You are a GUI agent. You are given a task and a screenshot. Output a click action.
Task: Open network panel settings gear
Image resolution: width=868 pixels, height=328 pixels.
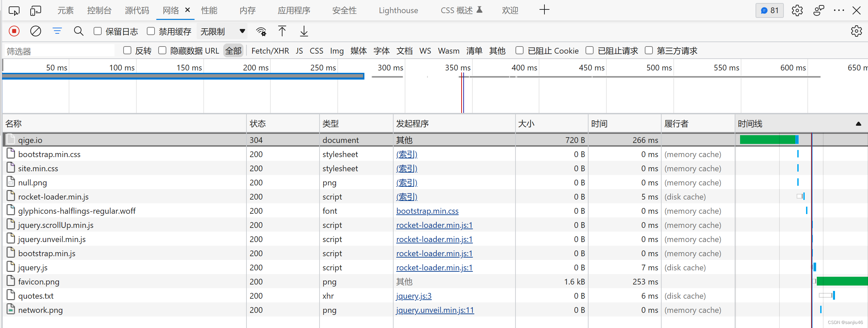(856, 31)
